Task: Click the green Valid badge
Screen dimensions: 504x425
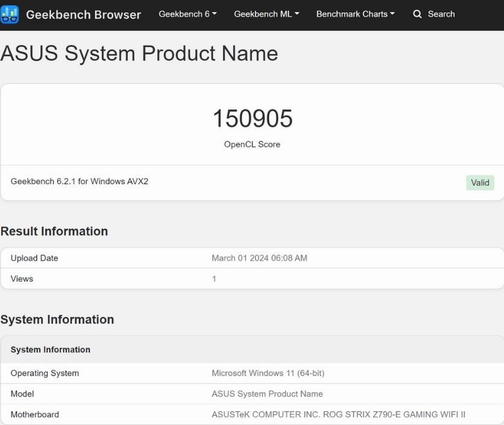Action: pyautogui.click(x=480, y=182)
